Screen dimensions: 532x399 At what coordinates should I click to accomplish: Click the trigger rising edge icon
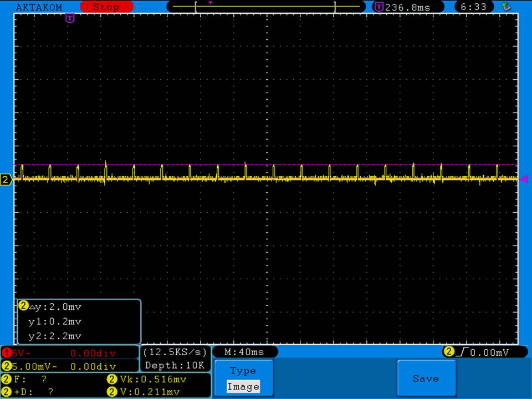(461, 352)
